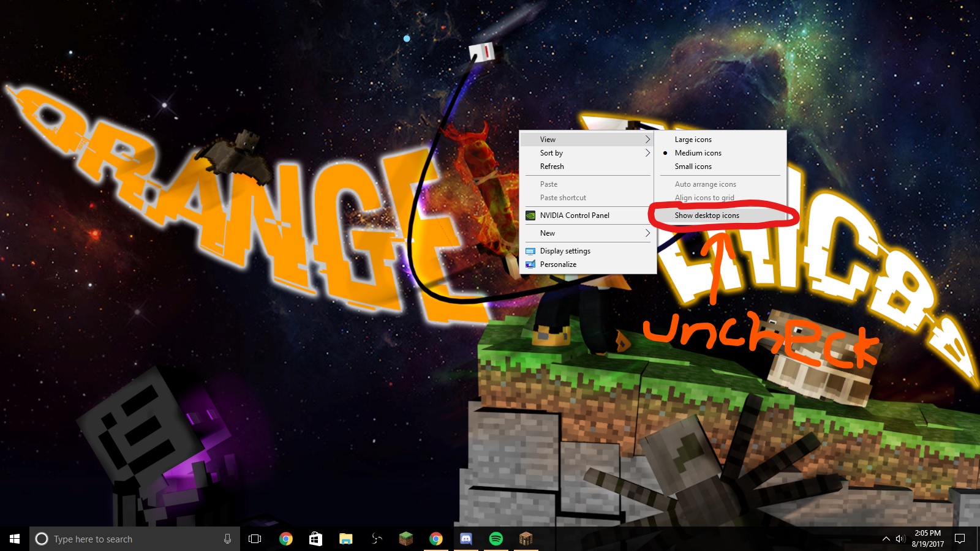Launch the Minecraft grass block icon
Viewport: 980px width, 551px height.
(406, 539)
